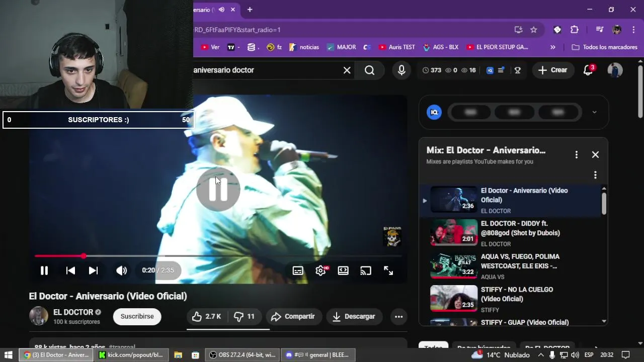Play EL DOCTOR - DIDDY ft. @808god
644x362 pixels.
[x=511, y=233]
